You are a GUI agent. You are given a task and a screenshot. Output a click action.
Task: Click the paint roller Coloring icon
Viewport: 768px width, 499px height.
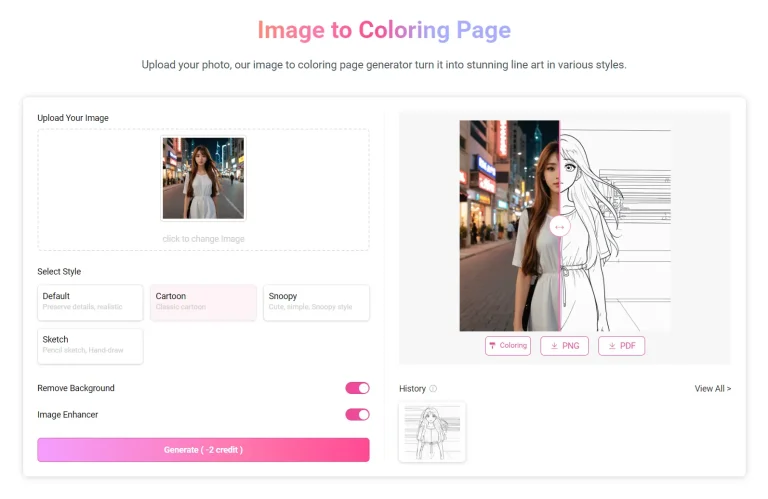pyautogui.click(x=493, y=346)
